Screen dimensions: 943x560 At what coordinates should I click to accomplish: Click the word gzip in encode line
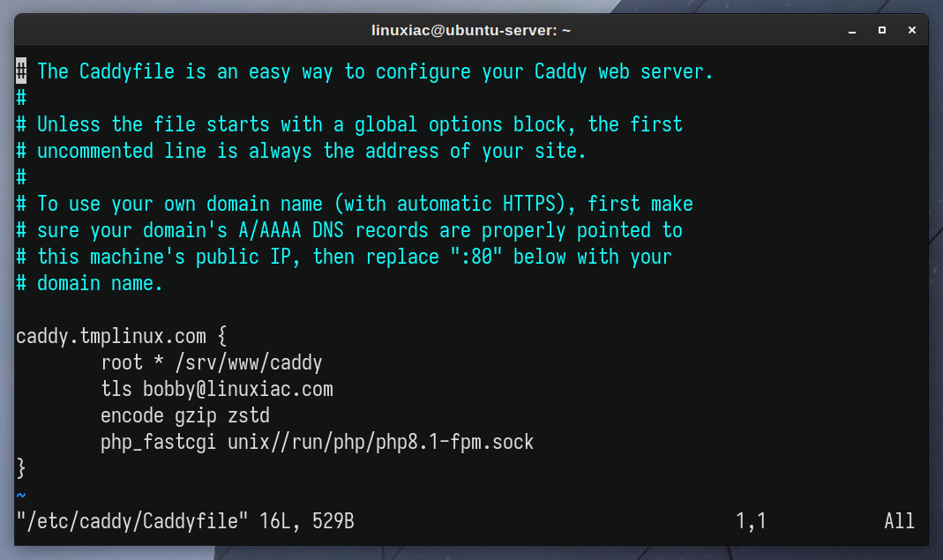(196, 416)
